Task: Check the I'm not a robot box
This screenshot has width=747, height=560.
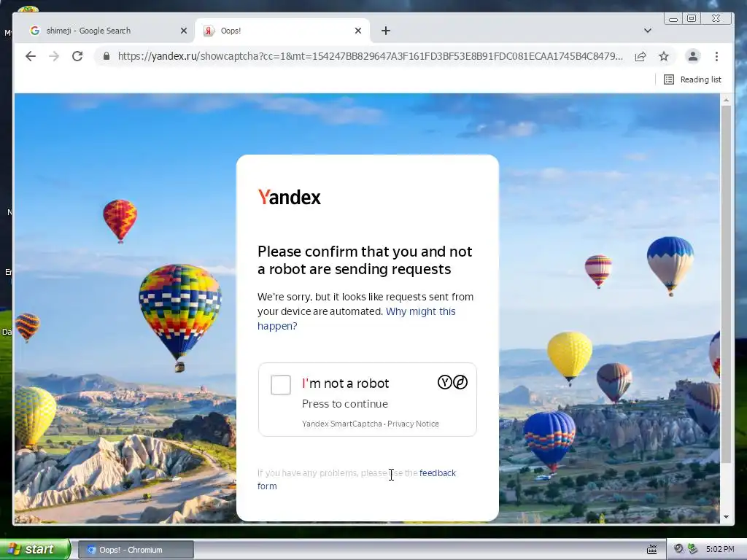Action: 281,385
